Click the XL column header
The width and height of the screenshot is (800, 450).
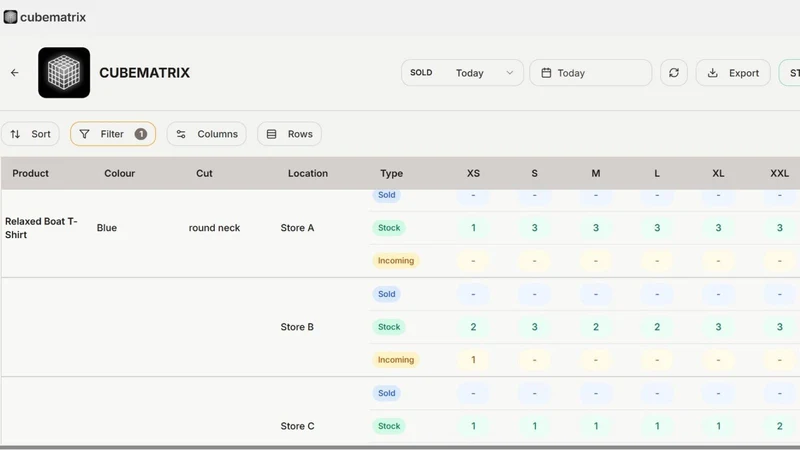tap(718, 173)
